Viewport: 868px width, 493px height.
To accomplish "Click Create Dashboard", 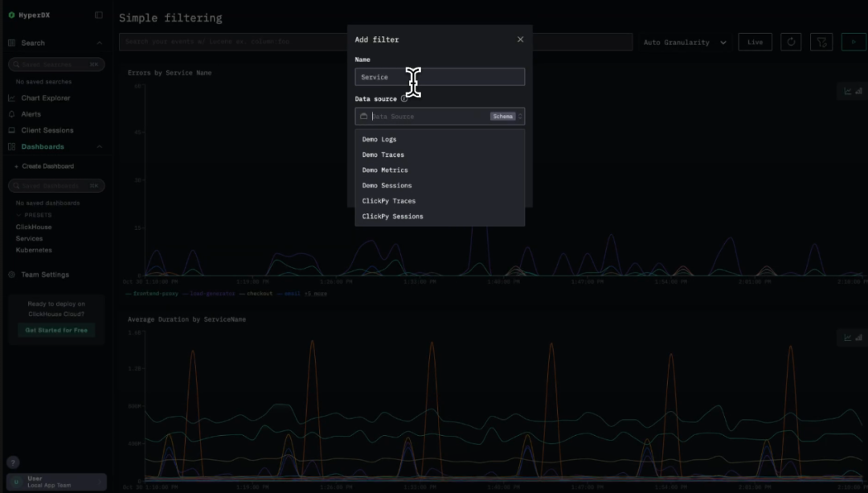I will tap(44, 166).
